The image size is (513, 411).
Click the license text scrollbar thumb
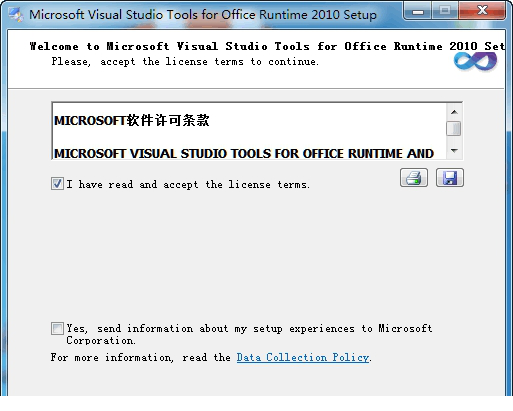tap(454, 129)
